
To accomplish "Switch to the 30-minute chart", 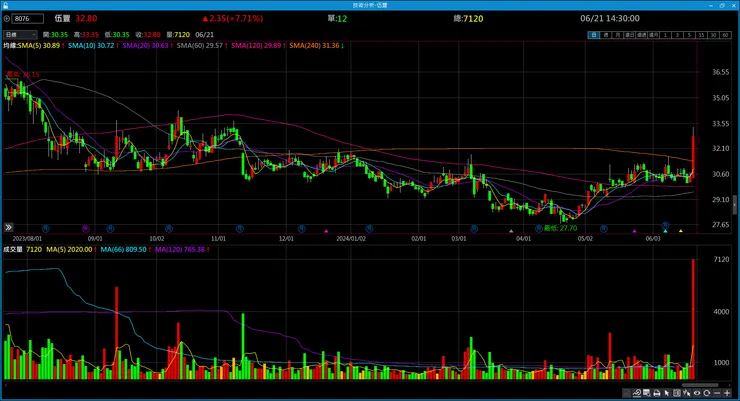I will pyautogui.click(x=713, y=35).
